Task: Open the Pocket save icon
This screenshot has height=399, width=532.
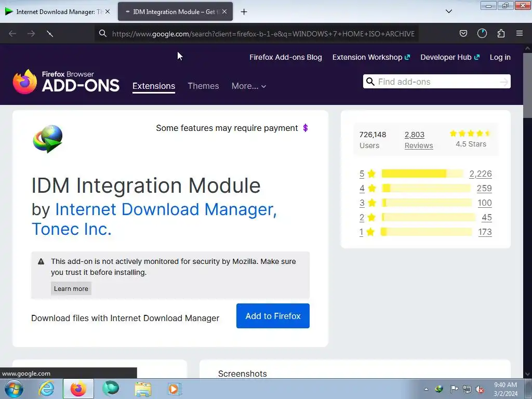Action: 463,33
